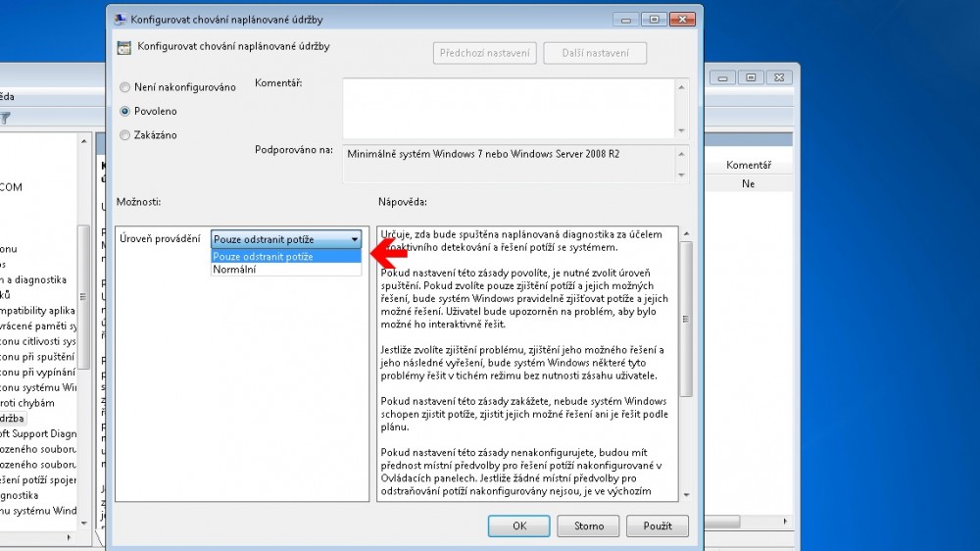Pick "Normální" from the dropdown list

233,269
